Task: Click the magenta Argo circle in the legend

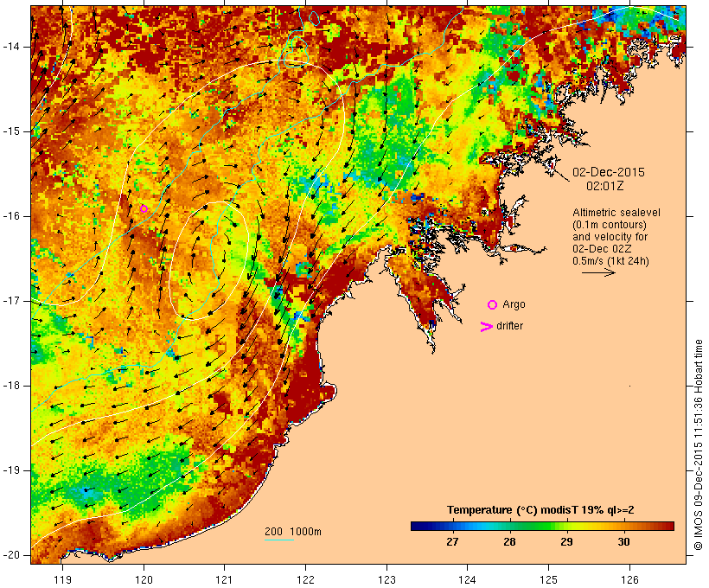Action: point(492,305)
